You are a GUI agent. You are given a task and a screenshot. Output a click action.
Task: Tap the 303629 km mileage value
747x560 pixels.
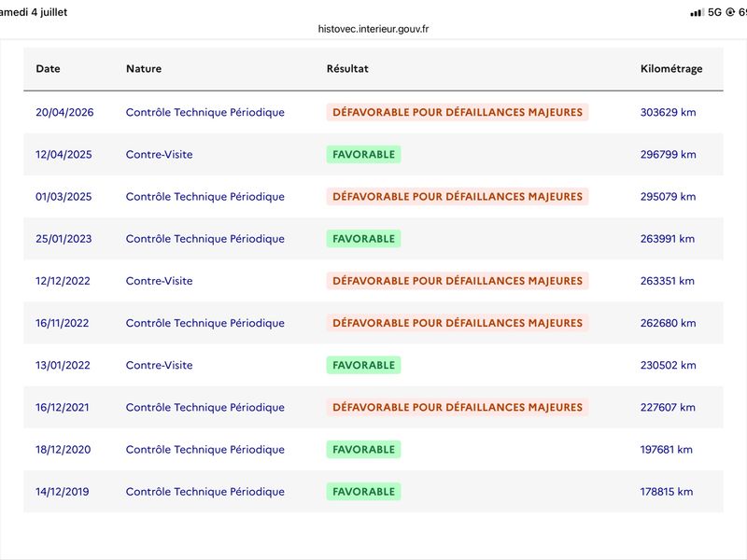click(x=668, y=112)
